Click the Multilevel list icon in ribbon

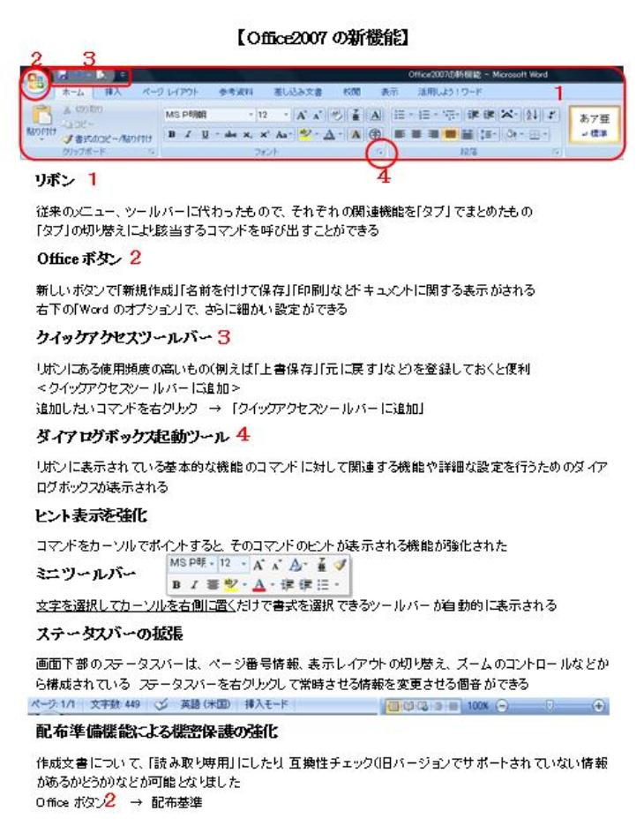(449, 115)
